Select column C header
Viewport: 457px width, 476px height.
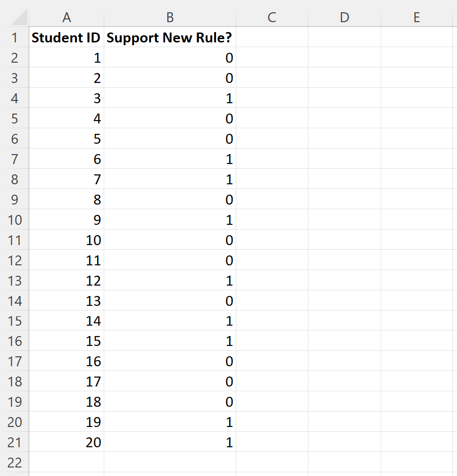click(x=271, y=17)
